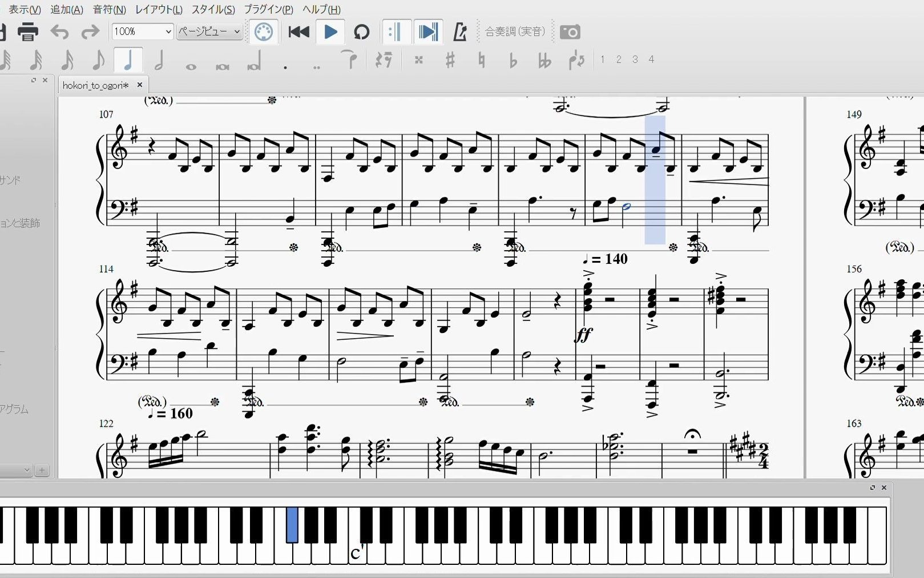Select voice 1
924x578 pixels.
tap(602, 59)
